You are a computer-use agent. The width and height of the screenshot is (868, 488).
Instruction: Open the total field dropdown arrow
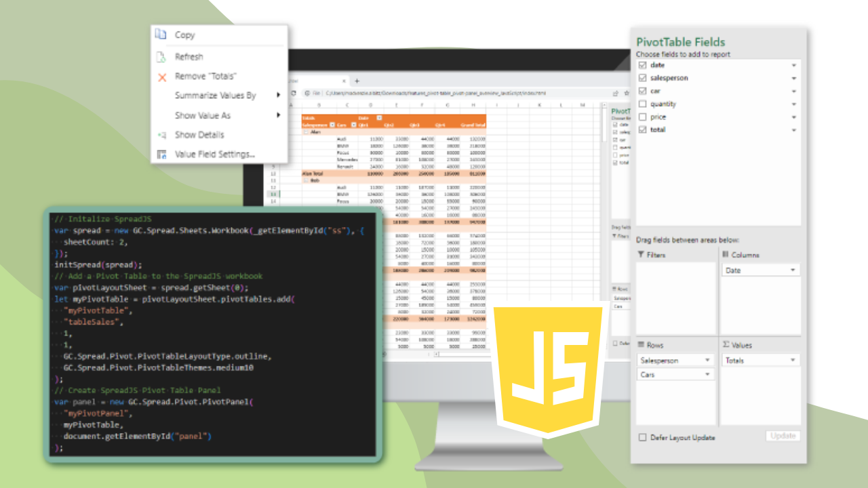pos(793,130)
